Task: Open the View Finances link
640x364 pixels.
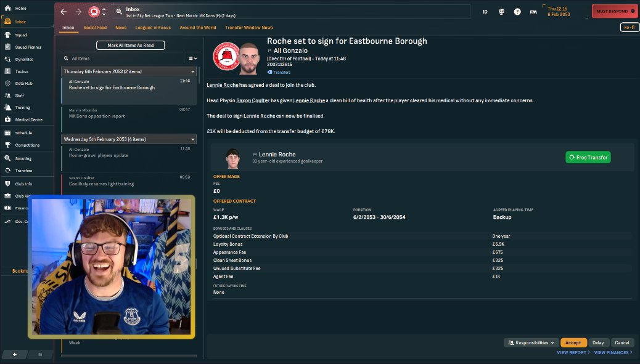Action: [613, 352]
